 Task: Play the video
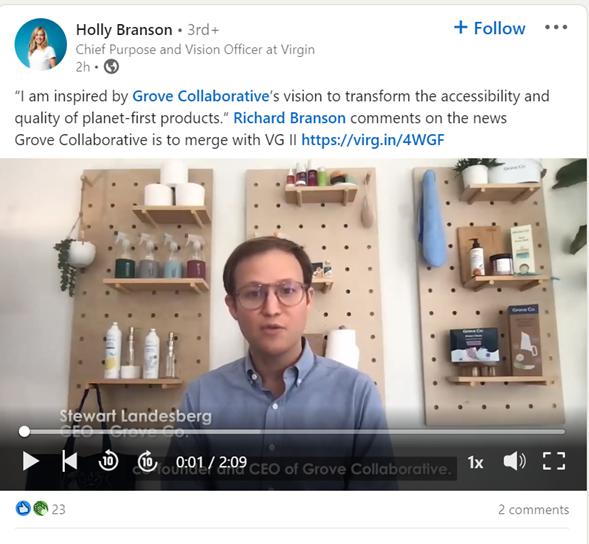pos(30,461)
